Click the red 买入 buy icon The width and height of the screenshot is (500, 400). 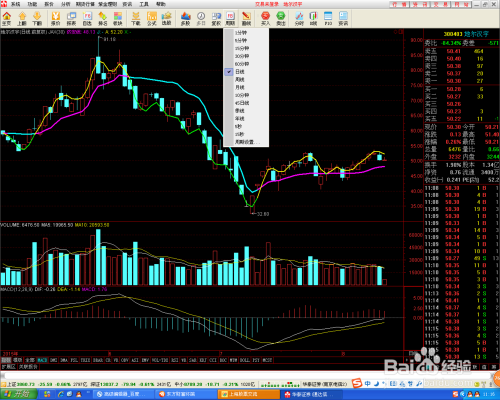point(265,19)
